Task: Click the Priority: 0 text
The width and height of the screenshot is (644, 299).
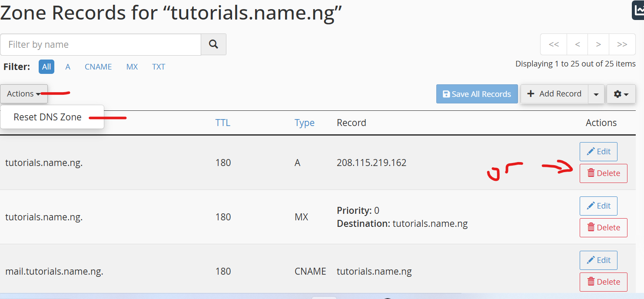Action: [358, 210]
